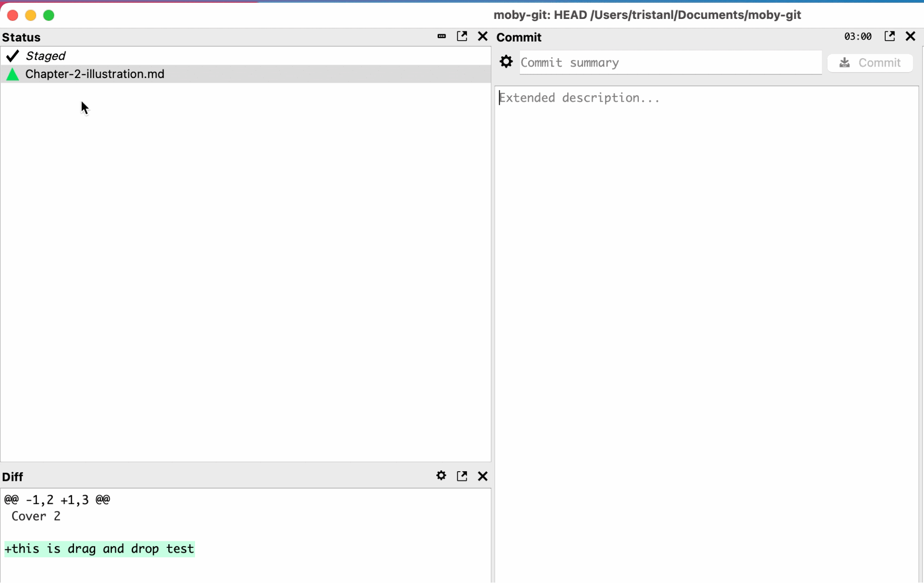Click the checkmark next to Staged label
924x583 pixels.
[12, 56]
